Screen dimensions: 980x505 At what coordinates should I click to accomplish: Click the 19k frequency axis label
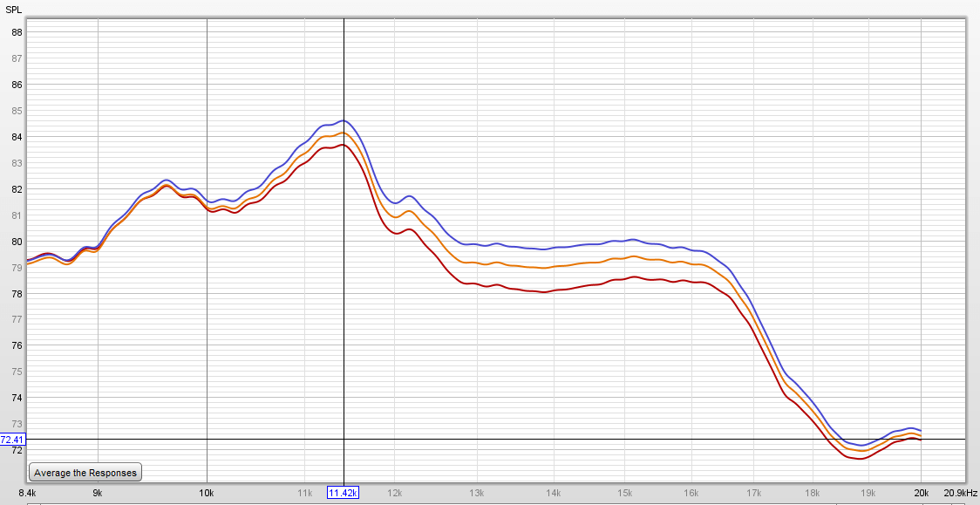pos(868,493)
